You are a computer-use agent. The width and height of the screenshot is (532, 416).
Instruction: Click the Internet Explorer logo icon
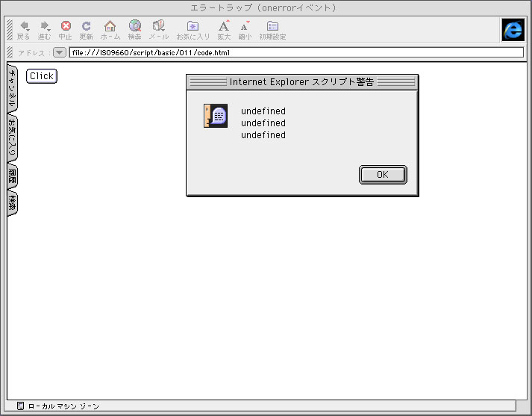pyautogui.click(x=513, y=30)
